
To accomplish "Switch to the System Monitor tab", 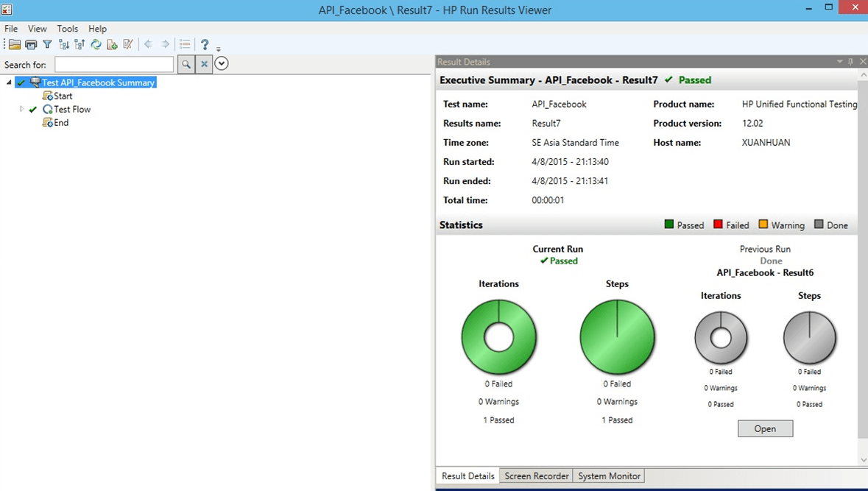I will click(x=609, y=476).
